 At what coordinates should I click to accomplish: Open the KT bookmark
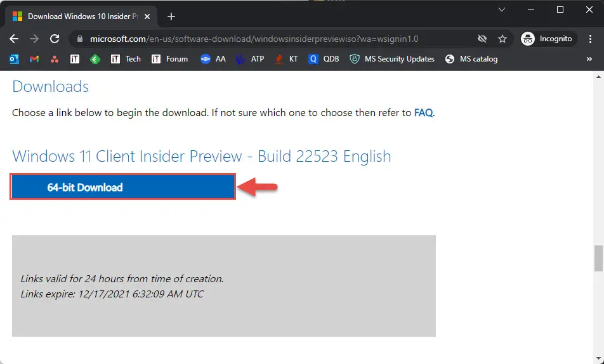point(286,59)
